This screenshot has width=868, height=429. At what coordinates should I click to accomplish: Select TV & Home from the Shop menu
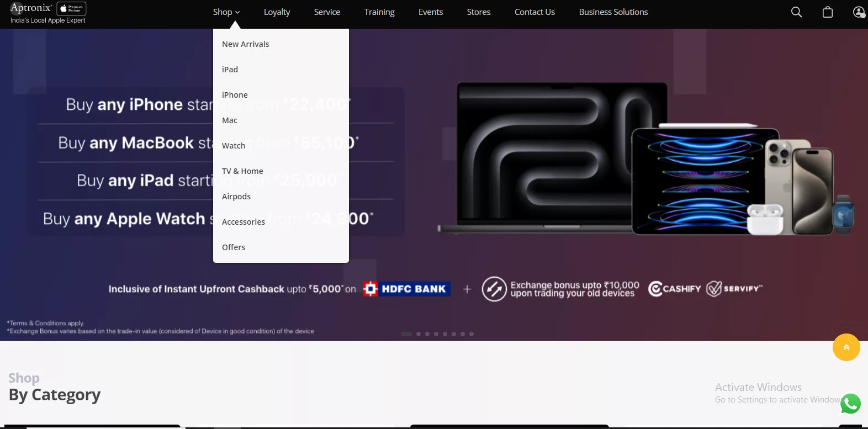(x=242, y=171)
